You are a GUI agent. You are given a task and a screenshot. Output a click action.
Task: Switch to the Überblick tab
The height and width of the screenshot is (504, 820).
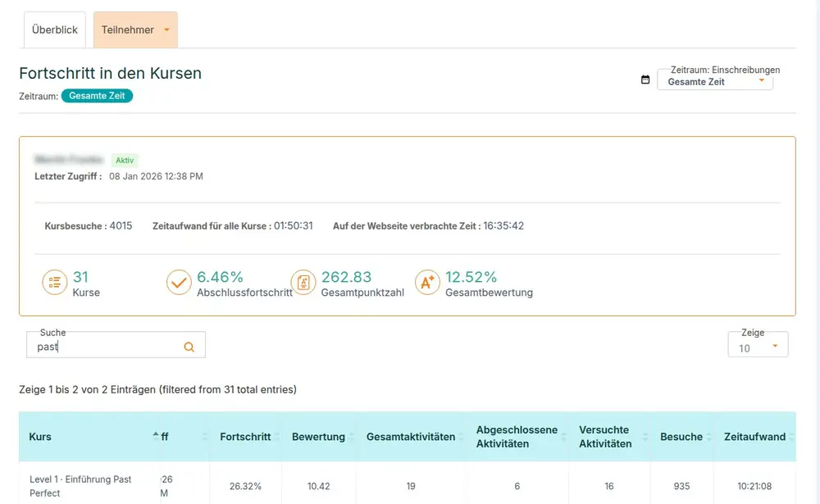[x=55, y=30]
